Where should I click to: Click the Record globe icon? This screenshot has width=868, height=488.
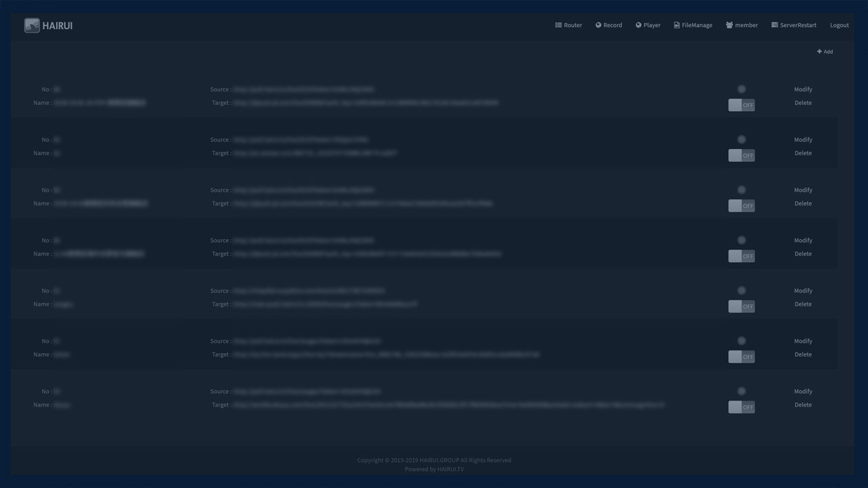point(598,25)
